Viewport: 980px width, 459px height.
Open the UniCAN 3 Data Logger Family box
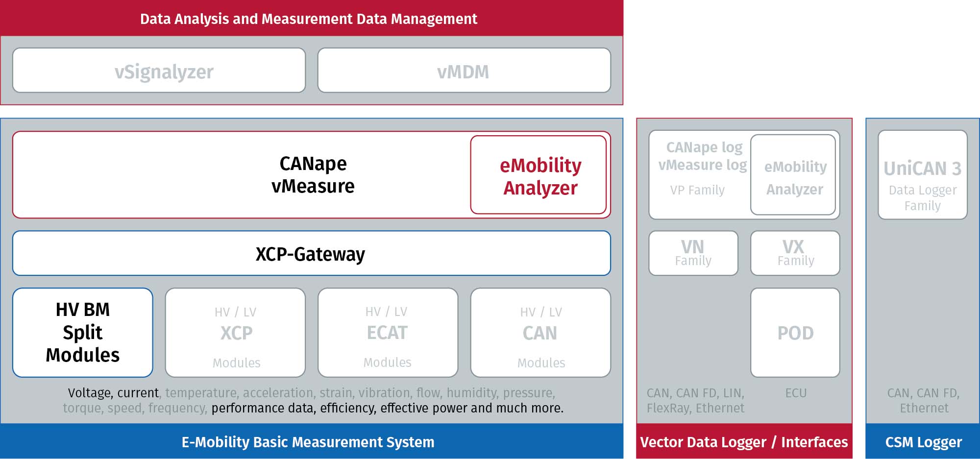[x=922, y=175]
